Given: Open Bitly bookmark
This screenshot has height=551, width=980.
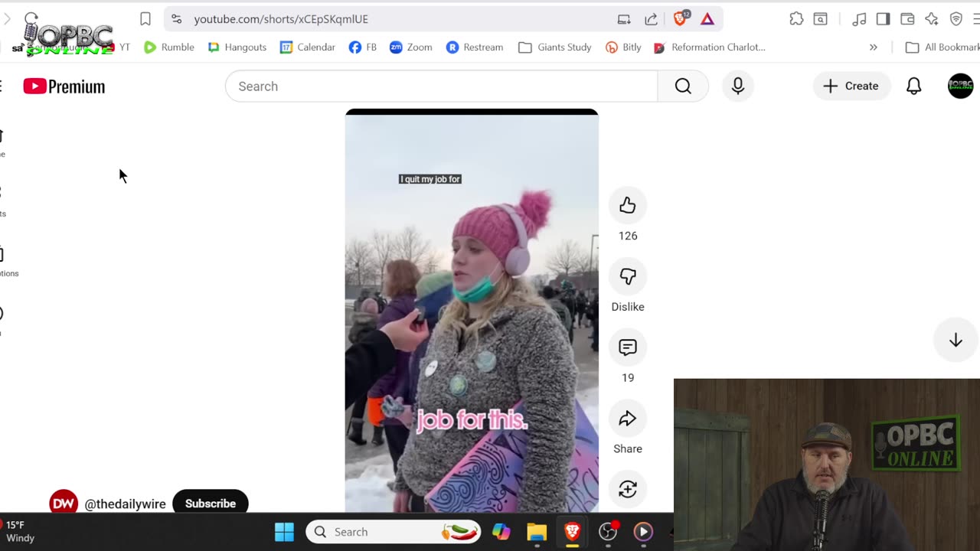Looking at the screenshot, I should 623,47.
